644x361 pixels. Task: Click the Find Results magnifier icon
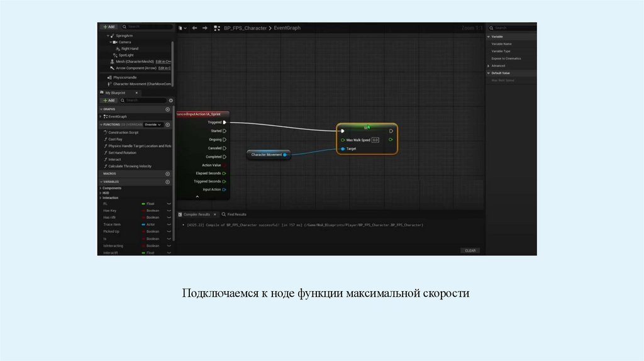(x=224, y=214)
